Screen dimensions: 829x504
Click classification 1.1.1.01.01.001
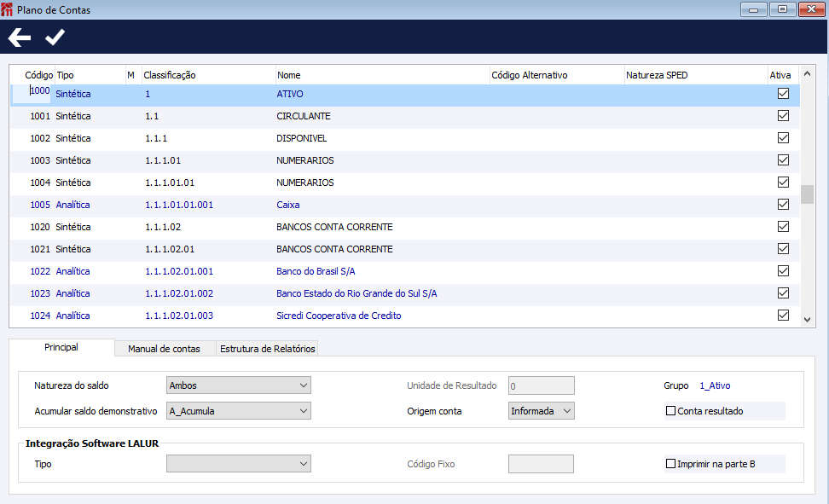coord(179,205)
